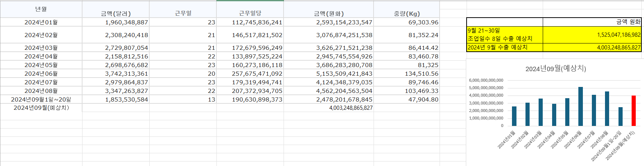
Task: Select the 금액(원화) header cell
Action: tap(329, 9)
